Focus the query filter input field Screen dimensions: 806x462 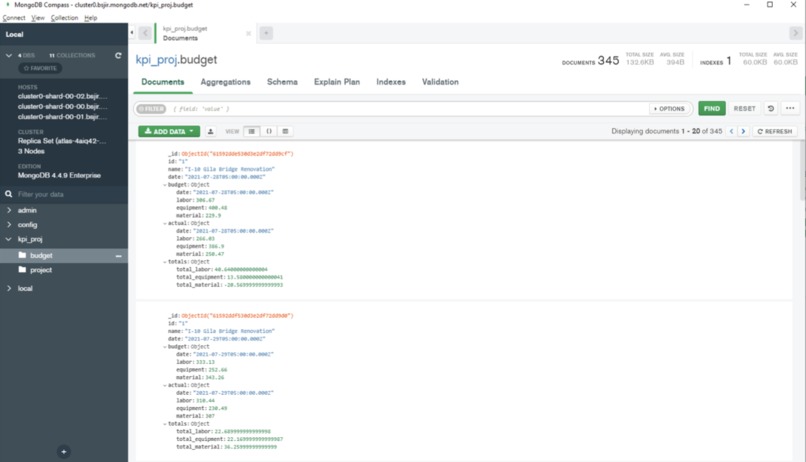point(409,109)
